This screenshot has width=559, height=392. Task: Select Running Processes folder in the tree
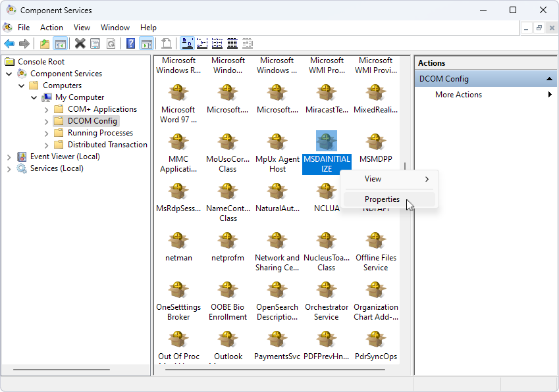[x=100, y=133]
